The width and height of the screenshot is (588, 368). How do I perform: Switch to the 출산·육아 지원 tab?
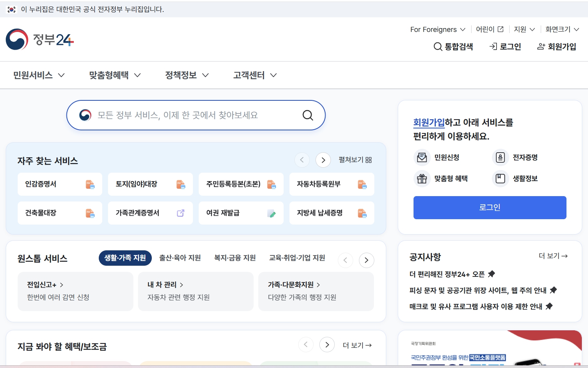point(180,258)
